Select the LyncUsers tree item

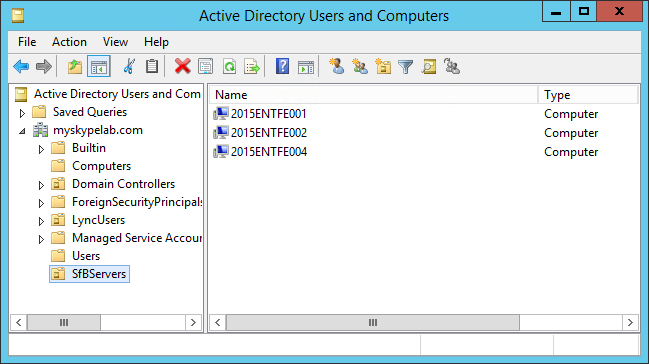click(99, 220)
